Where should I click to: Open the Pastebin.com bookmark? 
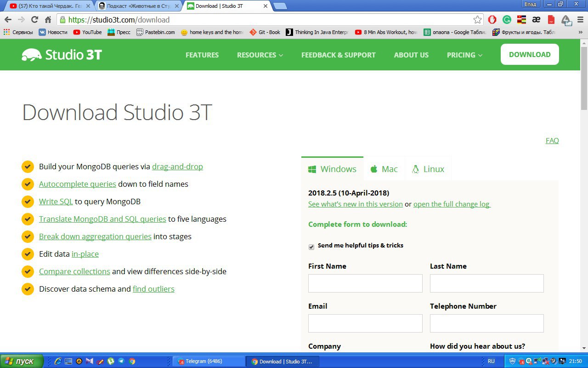[x=156, y=32]
